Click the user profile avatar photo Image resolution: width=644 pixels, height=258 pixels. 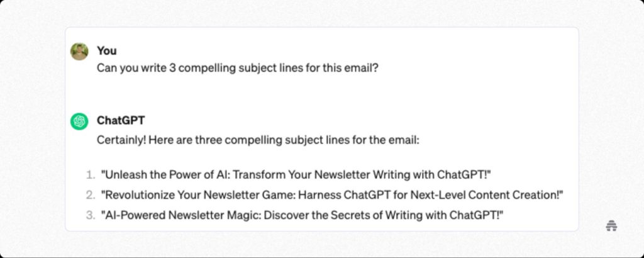point(79,52)
